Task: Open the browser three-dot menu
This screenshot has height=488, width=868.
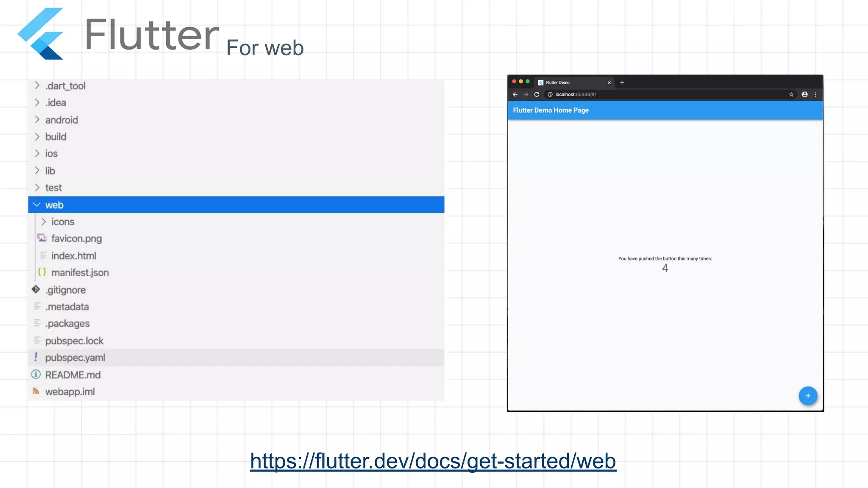Action: coord(815,94)
